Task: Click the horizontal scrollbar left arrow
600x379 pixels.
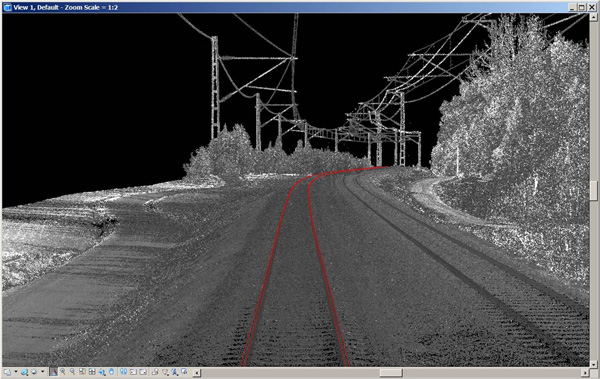Action: [x=196, y=372]
